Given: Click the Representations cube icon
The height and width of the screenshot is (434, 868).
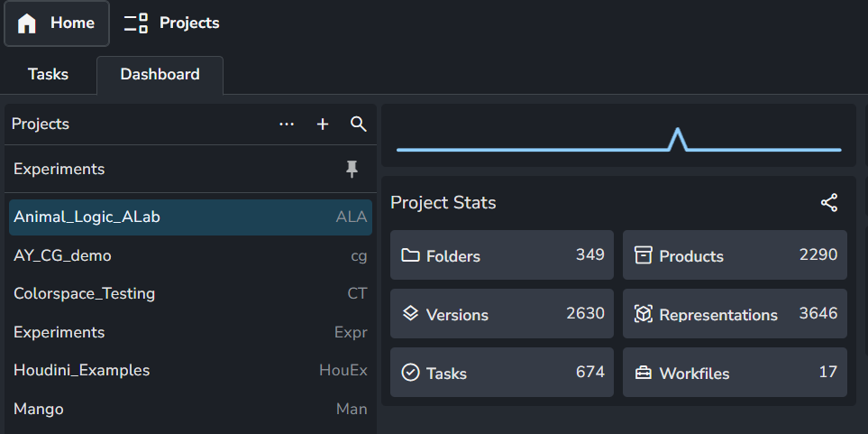Looking at the screenshot, I should [x=643, y=314].
